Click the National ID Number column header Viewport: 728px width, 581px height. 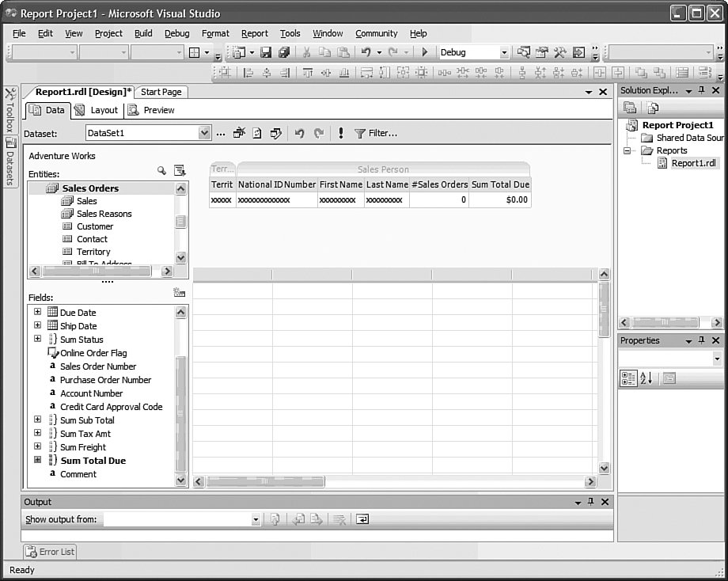pos(277,184)
